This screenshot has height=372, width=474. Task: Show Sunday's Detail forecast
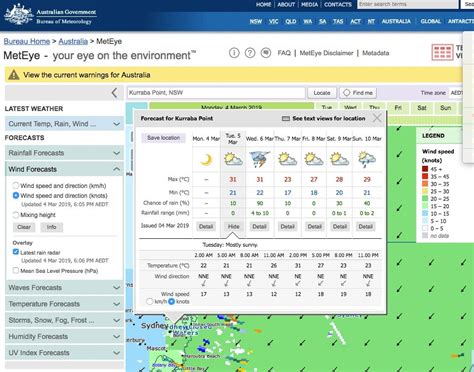click(x=366, y=227)
